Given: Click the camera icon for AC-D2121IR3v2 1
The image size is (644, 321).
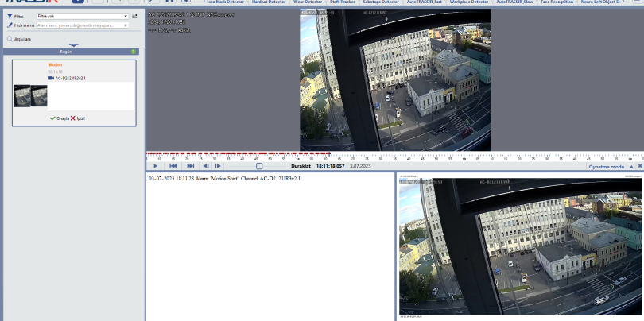Looking at the screenshot, I should point(51,78).
